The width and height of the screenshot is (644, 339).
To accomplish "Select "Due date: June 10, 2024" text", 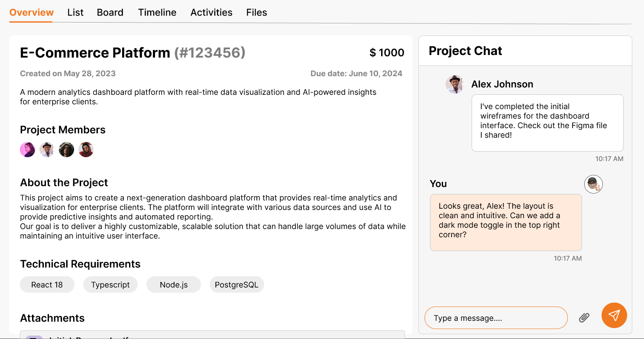I will coord(356,74).
